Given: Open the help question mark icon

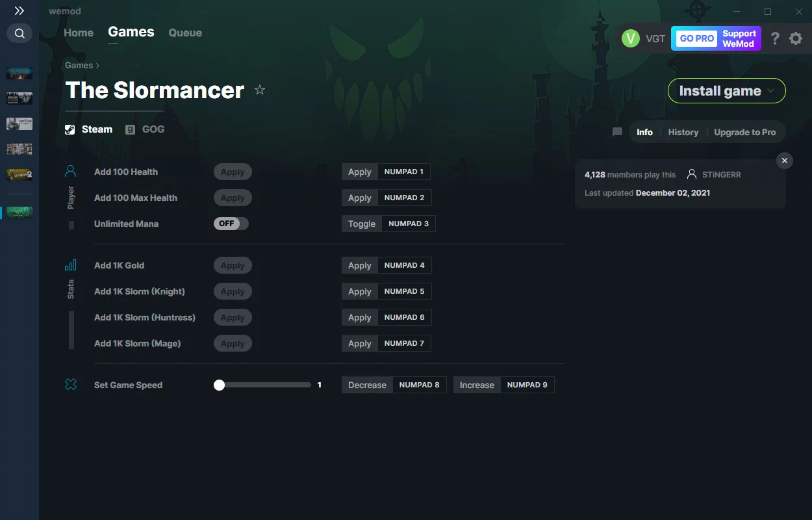Looking at the screenshot, I should click(775, 38).
